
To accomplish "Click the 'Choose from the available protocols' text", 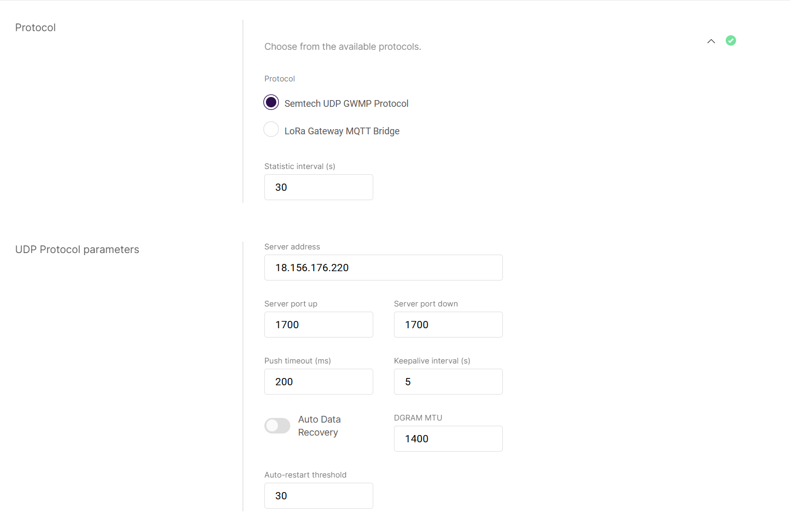I will [x=343, y=47].
